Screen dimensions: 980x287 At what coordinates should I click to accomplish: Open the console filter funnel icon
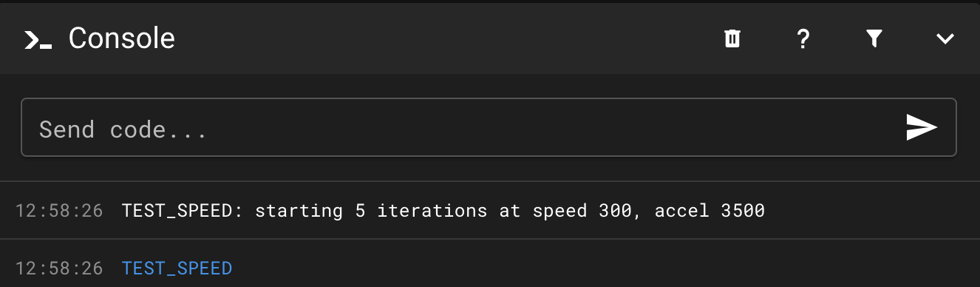click(874, 38)
